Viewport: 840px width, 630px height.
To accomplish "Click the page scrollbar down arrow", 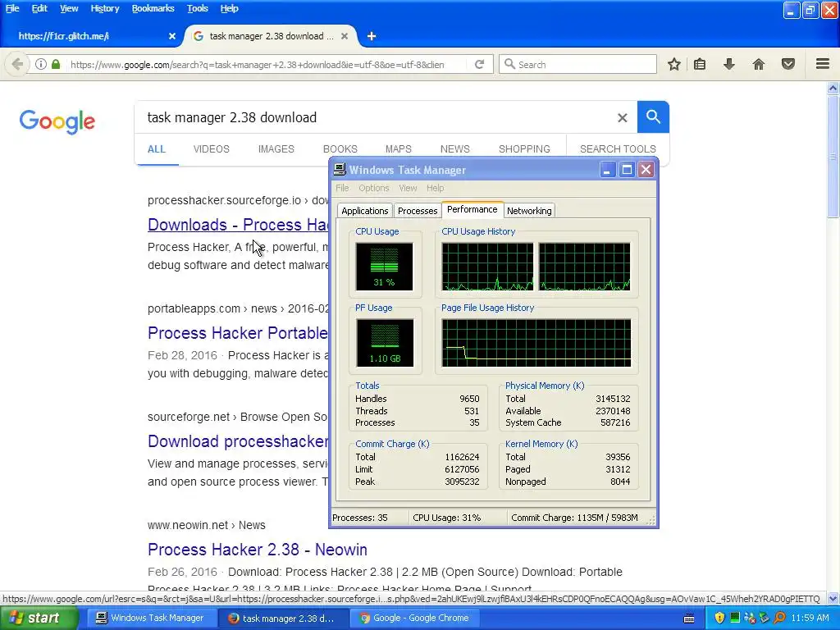I will coord(833,598).
